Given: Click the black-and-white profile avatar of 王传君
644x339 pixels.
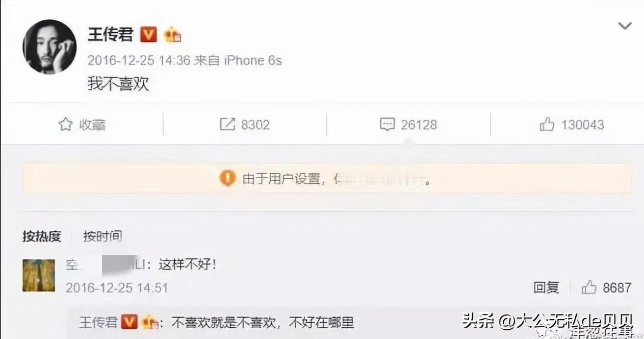Looking at the screenshot, I should pyautogui.click(x=49, y=48).
